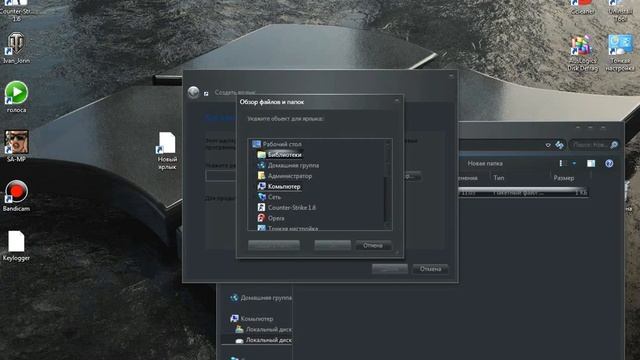640x360 pixels.
Task: Launch Bandicam from the desktop
Action: coord(16,196)
